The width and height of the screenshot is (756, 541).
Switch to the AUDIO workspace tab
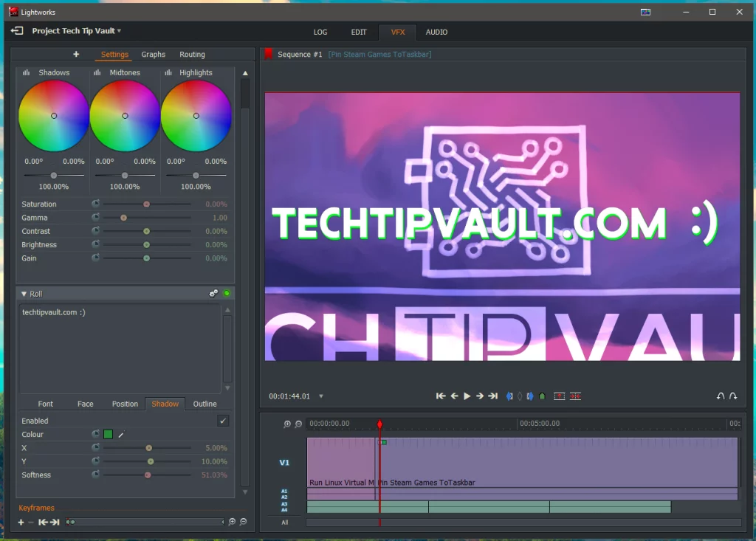click(436, 32)
